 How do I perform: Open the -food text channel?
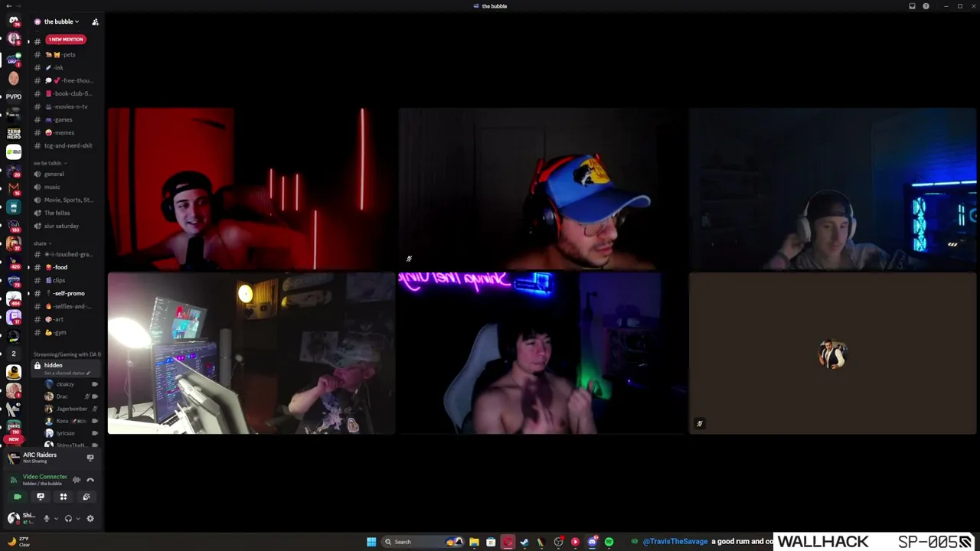pyautogui.click(x=65, y=267)
